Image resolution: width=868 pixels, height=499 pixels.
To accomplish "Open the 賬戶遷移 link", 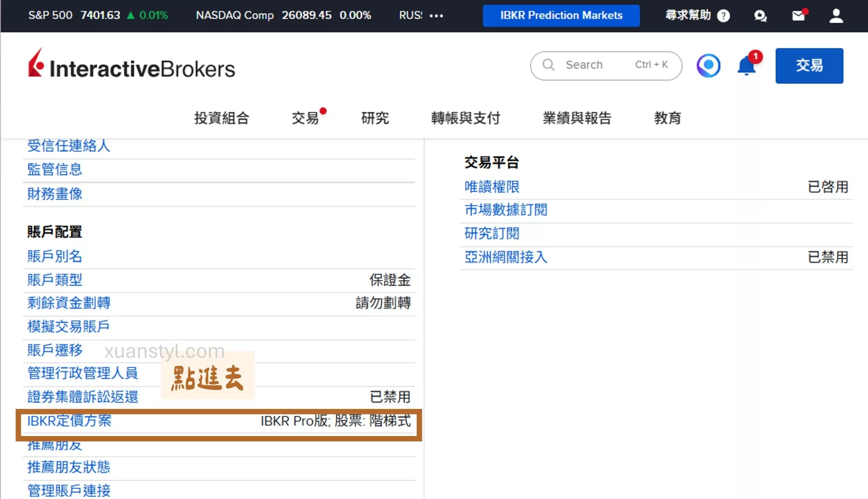I will pyautogui.click(x=55, y=350).
